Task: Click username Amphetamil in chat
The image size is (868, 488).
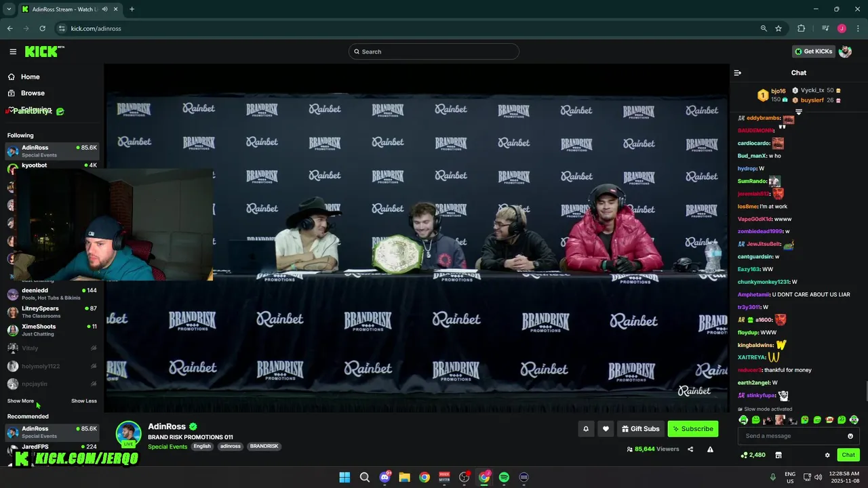Action: 753,295
